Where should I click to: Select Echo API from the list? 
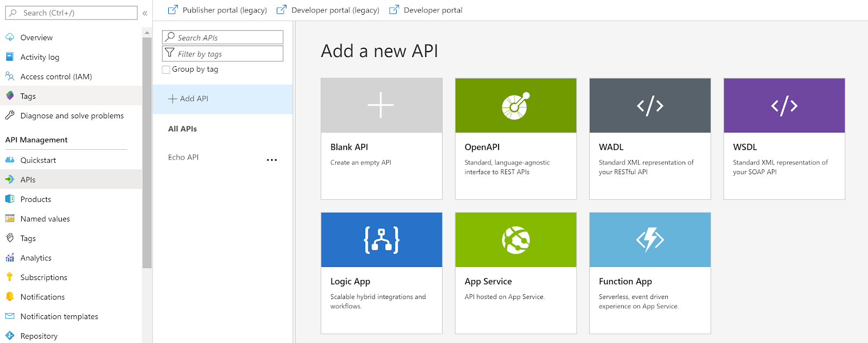pyautogui.click(x=183, y=157)
